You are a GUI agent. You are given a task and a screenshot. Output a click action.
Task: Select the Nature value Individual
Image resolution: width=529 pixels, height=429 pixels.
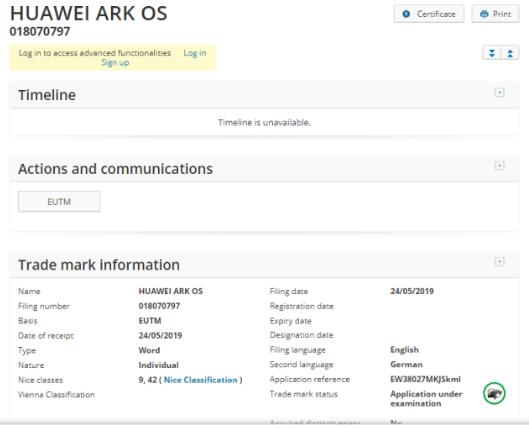pyautogui.click(x=159, y=365)
